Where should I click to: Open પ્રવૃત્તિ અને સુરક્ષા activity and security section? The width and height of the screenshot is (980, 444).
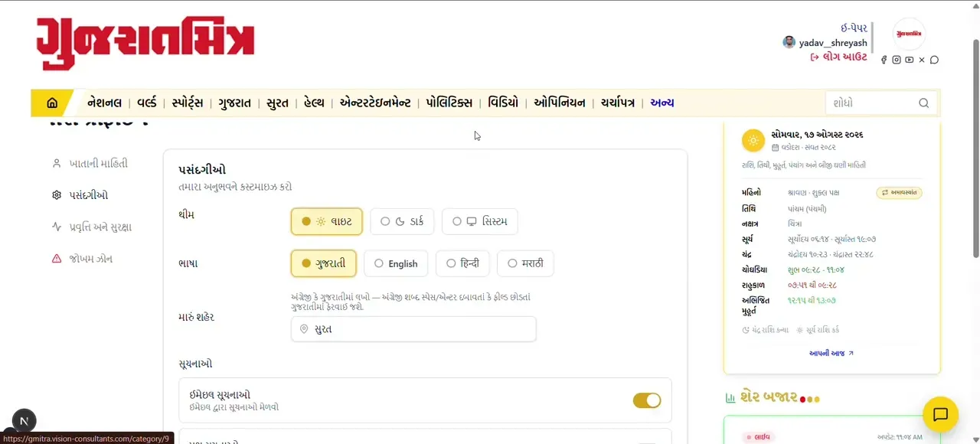92,227
